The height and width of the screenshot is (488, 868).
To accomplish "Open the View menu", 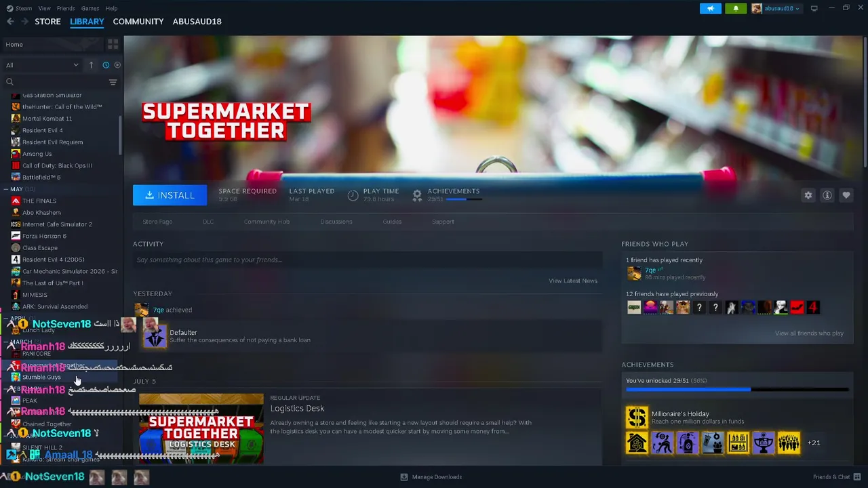I will click(44, 8).
